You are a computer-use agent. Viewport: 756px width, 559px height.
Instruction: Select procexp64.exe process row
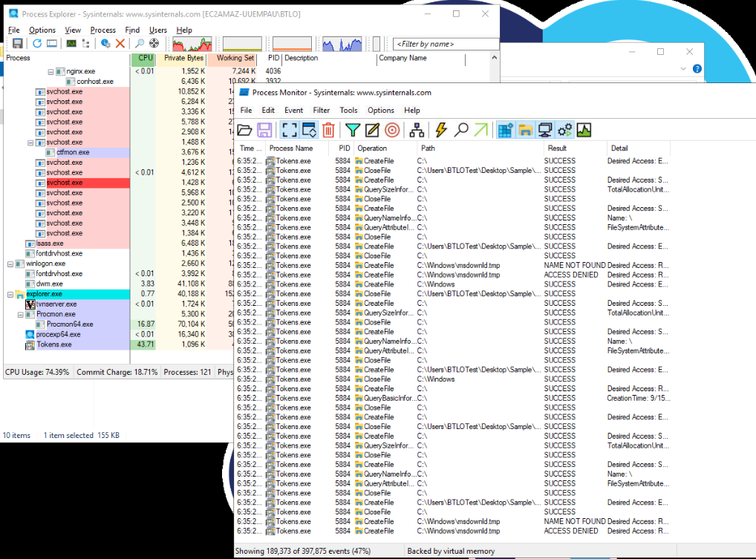[59, 335]
